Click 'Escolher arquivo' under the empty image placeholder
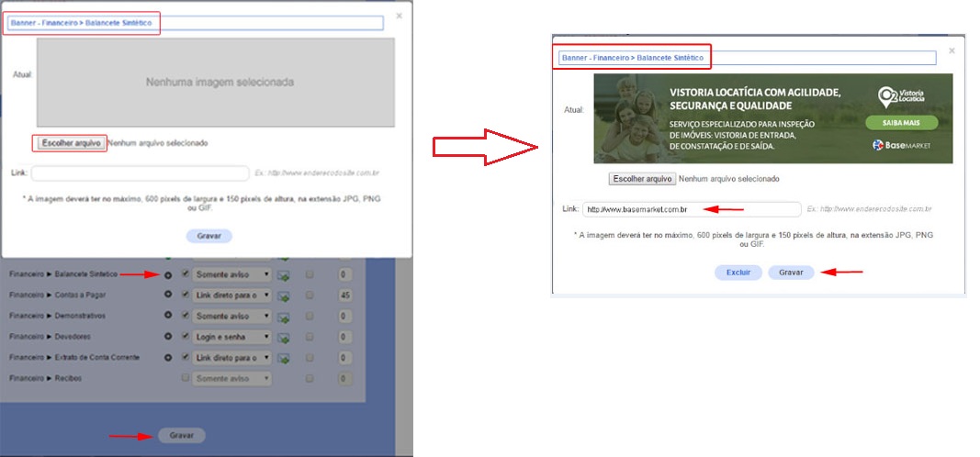 click(71, 143)
